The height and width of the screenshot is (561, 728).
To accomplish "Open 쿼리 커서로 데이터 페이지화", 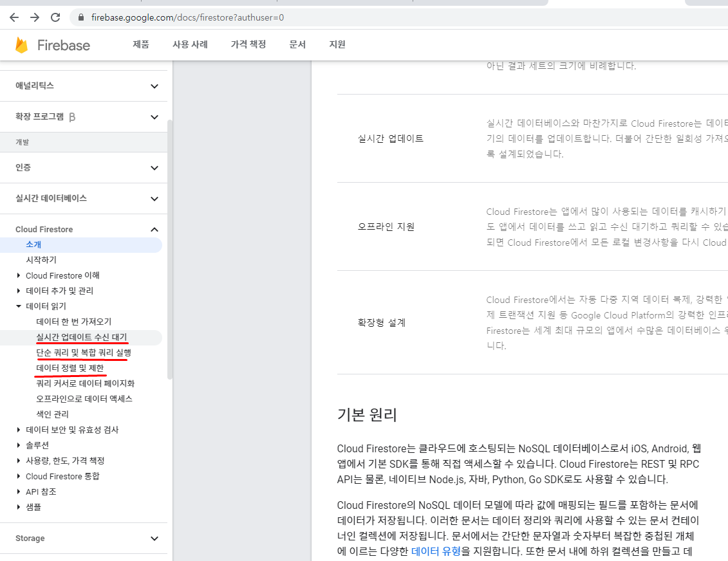I will [x=86, y=383].
